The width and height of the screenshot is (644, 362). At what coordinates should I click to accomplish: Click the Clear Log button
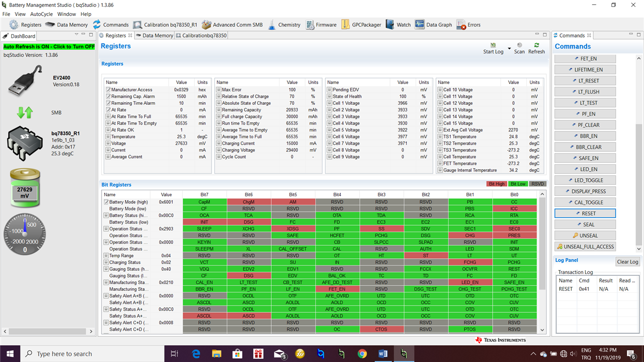[x=627, y=262]
